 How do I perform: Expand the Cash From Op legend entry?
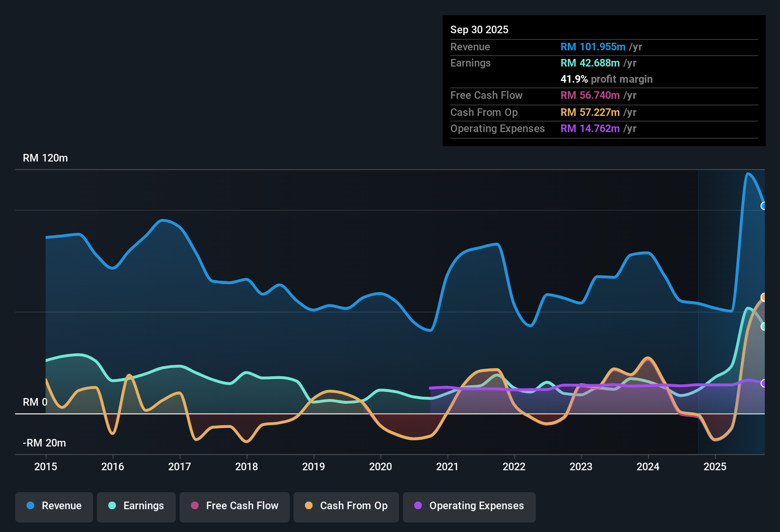click(x=346, y=506)
